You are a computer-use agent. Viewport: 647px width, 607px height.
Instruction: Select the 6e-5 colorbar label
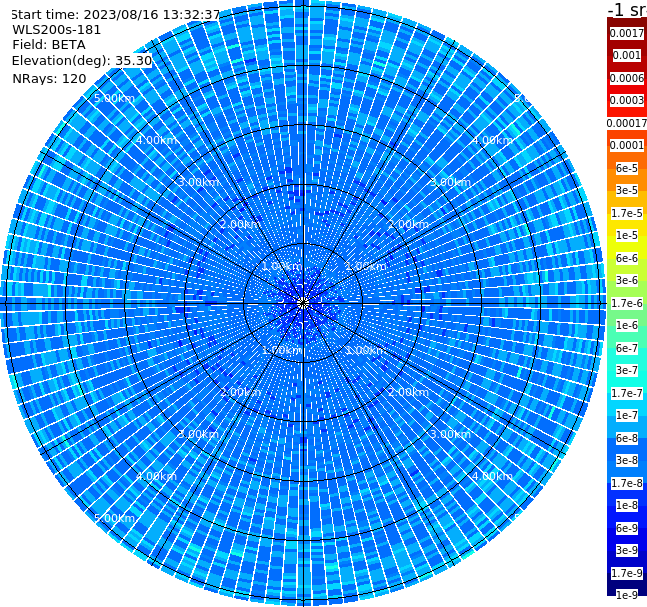[x=627, y=168]
